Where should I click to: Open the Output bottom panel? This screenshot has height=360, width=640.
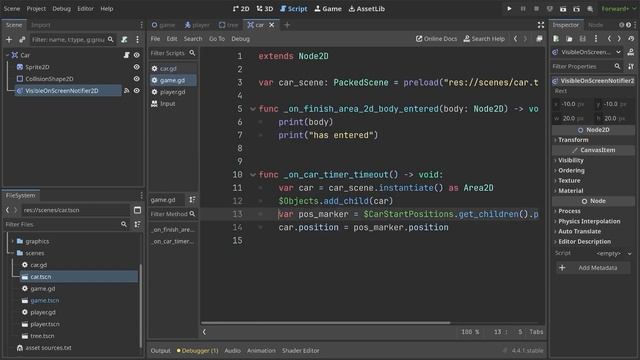[x=160, y=351]
